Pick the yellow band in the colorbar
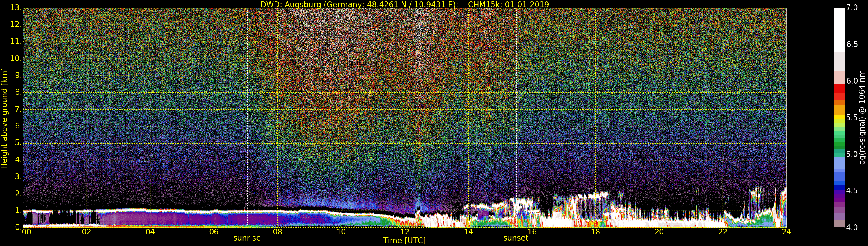The height and width of the screenshot is (246, 868). [839, 117]
